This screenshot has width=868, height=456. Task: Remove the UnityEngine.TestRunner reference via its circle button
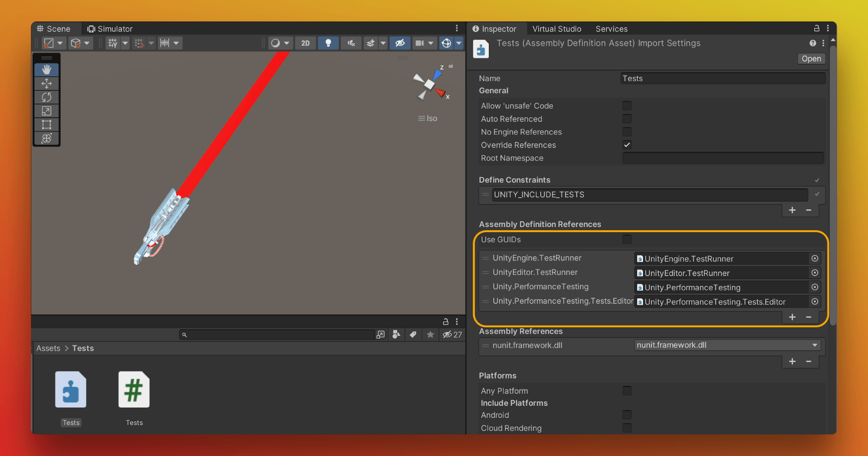[x=815, y=258]
